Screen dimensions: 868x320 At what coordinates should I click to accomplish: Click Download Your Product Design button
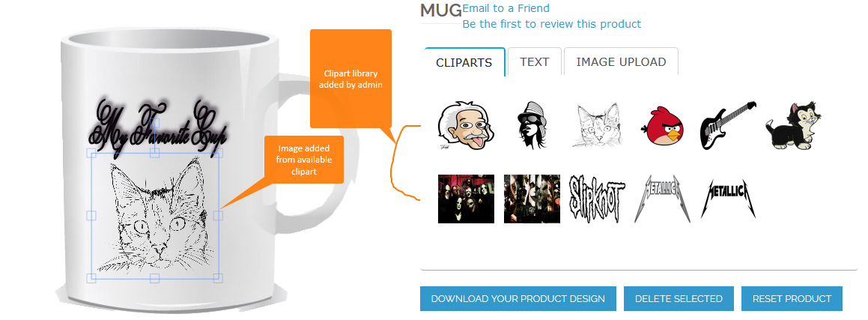click(518, 298)
